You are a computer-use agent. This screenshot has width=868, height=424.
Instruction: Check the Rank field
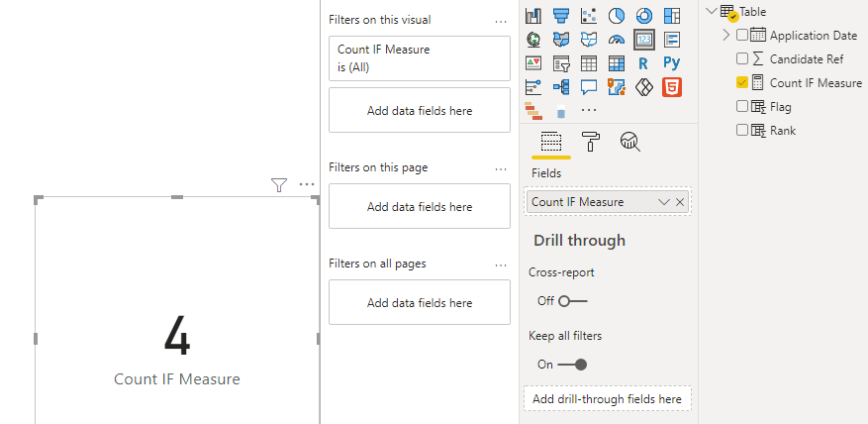click(x=741, y=130)
